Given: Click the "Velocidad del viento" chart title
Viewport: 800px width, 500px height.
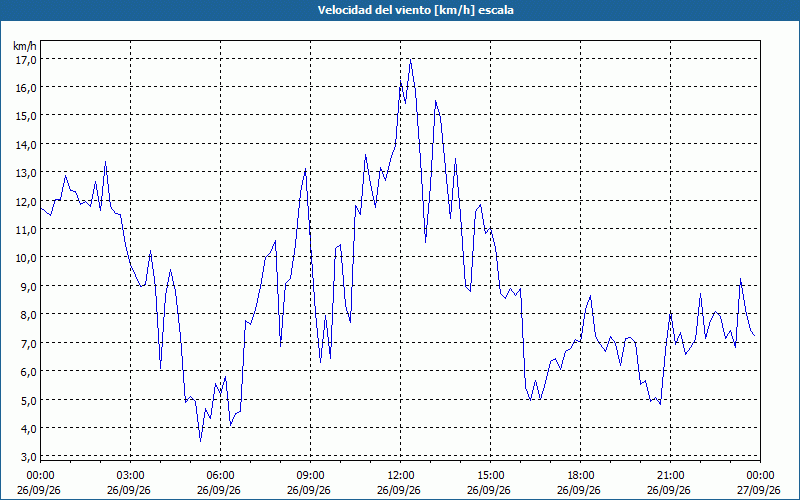Looking at the screenshot, I should tap(415, 10).
